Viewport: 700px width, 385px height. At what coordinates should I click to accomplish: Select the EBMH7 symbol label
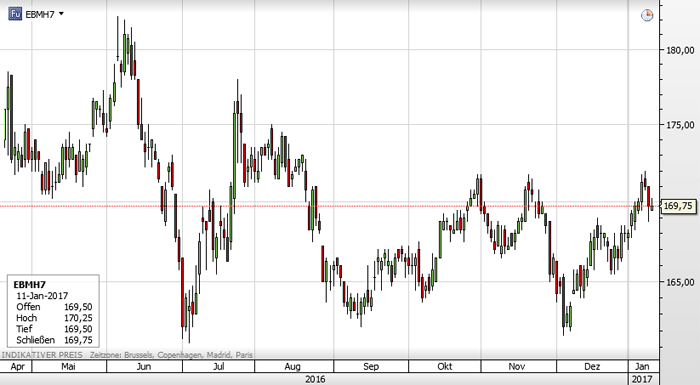[40, 14]
